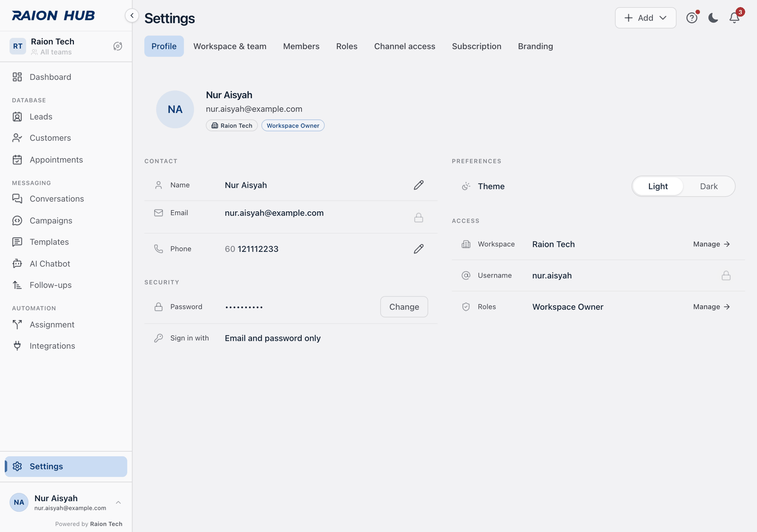
Task: Switch to Workspace & team tab
Action: pos(230,46)
